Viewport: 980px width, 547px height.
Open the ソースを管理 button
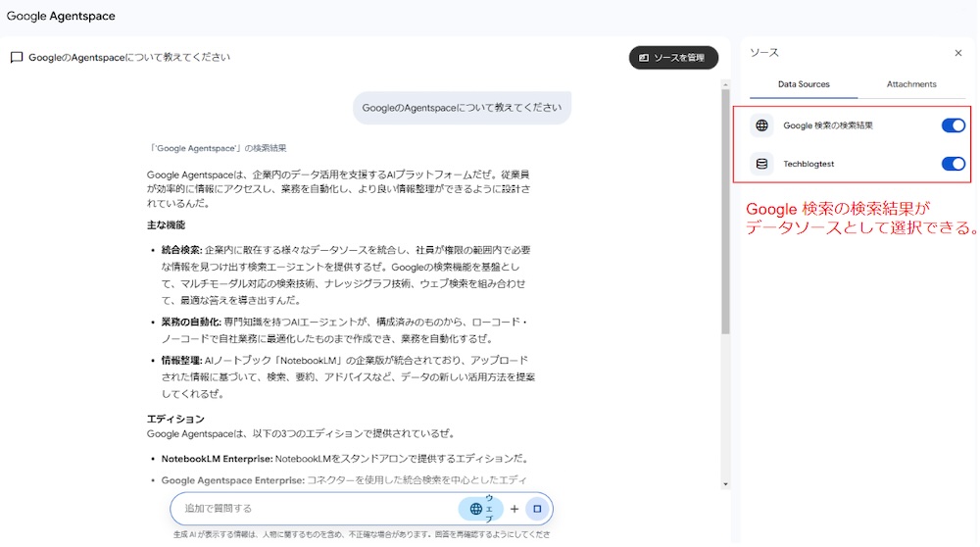coord(673,58)
